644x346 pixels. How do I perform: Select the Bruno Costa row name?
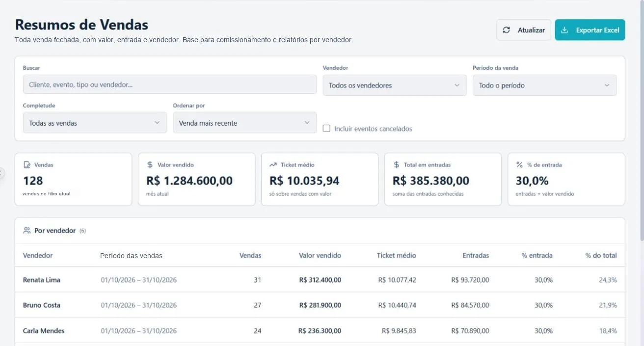click(42, 305)
